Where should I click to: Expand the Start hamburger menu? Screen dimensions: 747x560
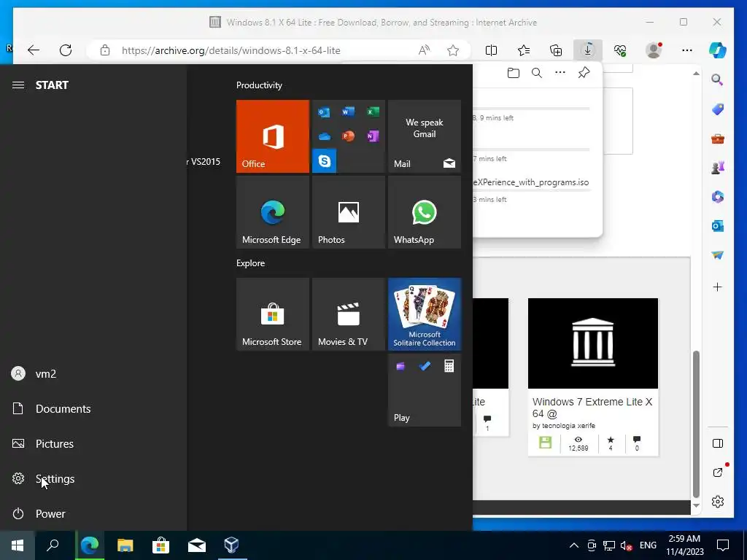[18, 85]
